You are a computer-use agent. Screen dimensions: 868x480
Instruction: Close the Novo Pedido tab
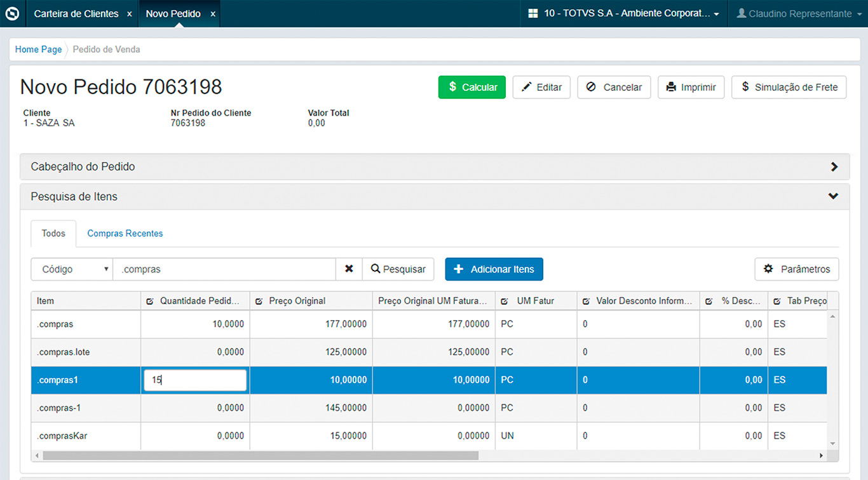click(x=213, y=14)
